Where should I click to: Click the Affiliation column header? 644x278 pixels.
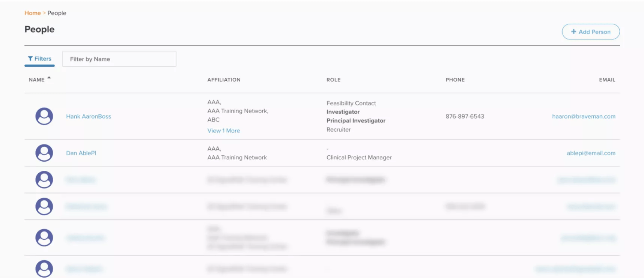point(224,80)
